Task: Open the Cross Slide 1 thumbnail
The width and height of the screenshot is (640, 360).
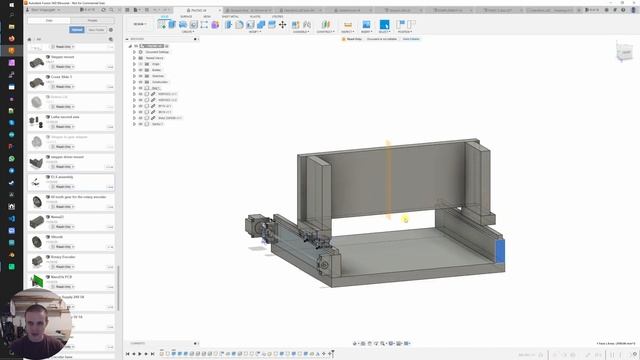Action: (36, 82)
